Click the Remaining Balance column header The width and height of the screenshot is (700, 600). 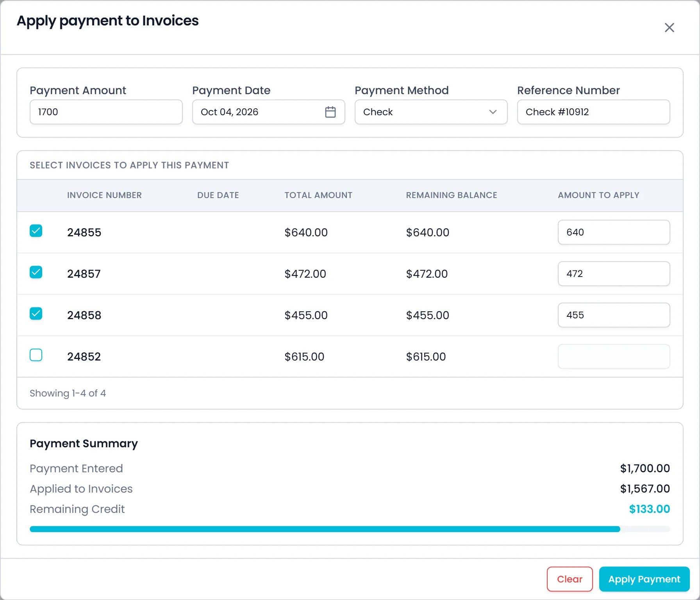pyautogui.click(x=452, y=195)
